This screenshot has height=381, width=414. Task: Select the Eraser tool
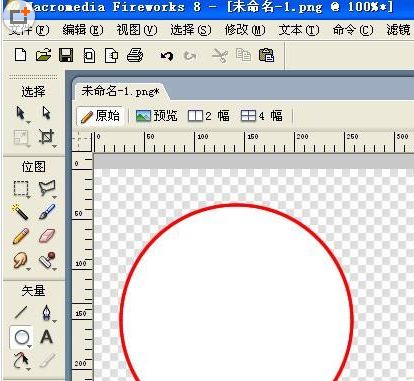point(47,236)
